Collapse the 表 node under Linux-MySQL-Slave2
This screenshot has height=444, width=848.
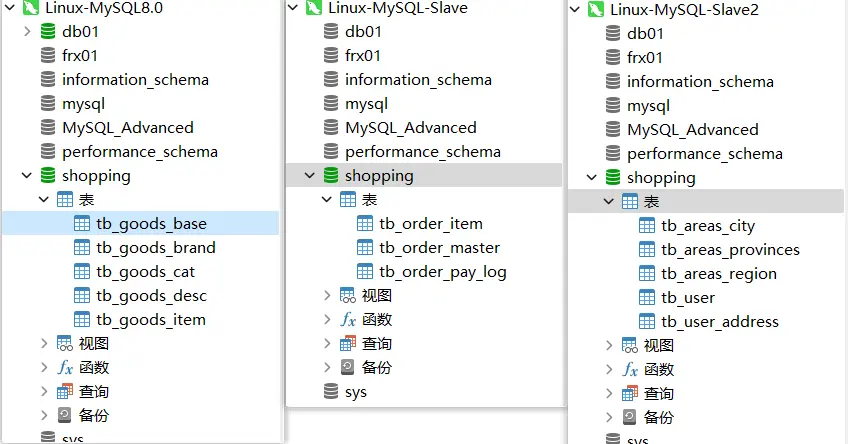coord(608,202)
